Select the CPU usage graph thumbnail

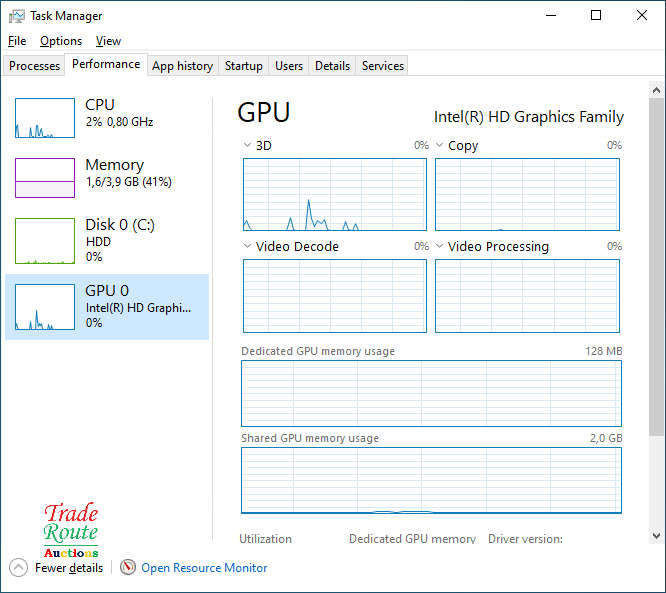pos(45,118)
